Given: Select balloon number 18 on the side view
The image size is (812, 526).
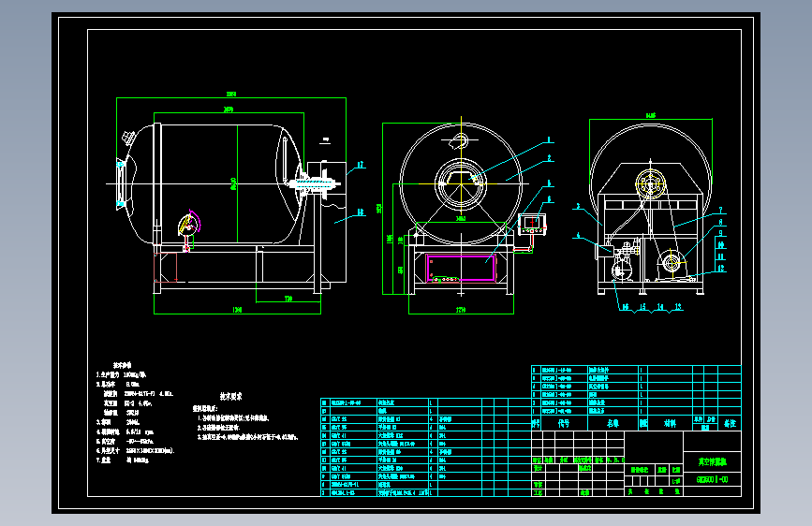Looking at the screenshot, I should (x=361, y=212).
